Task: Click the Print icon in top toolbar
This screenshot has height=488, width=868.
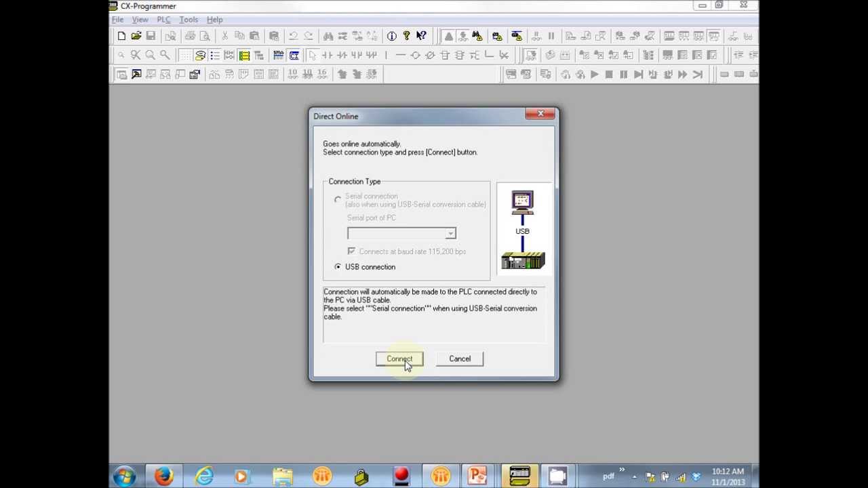Action: click(x=190, y=36)
